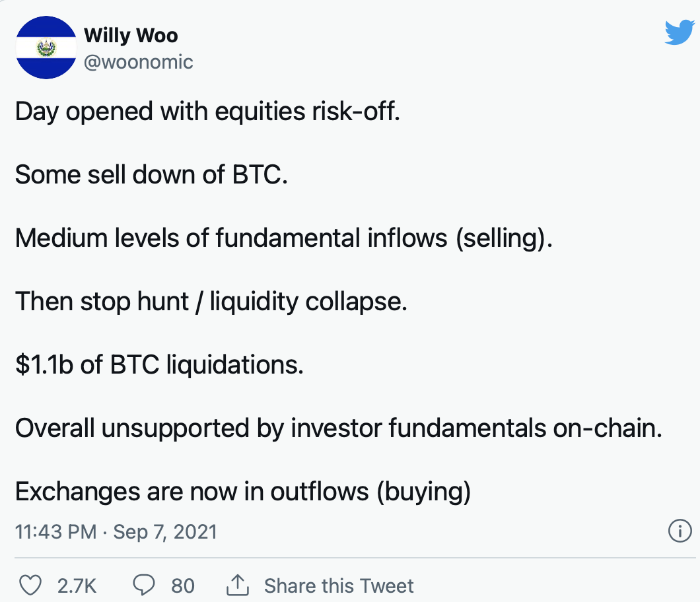The image size is (700, 602).
Task: Open Willy Woo's profile avatar
Action: tap(46, 48)
